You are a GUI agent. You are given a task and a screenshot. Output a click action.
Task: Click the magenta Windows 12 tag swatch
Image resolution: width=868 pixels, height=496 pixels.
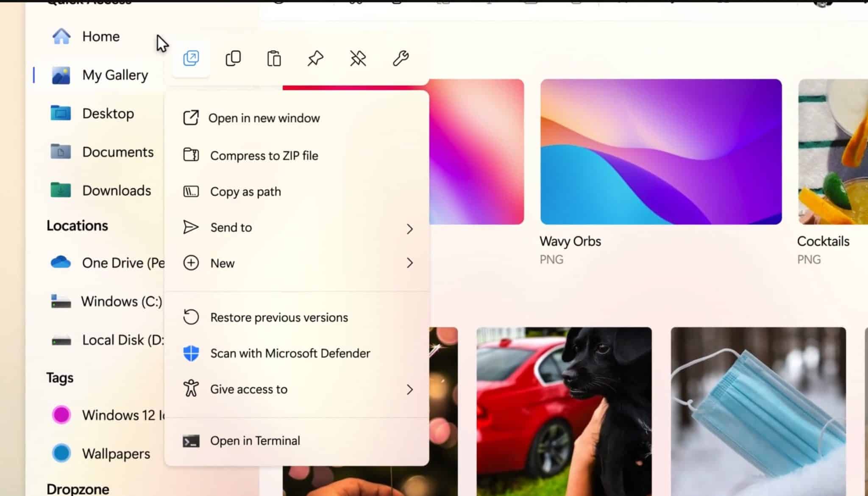coord(61,415)
